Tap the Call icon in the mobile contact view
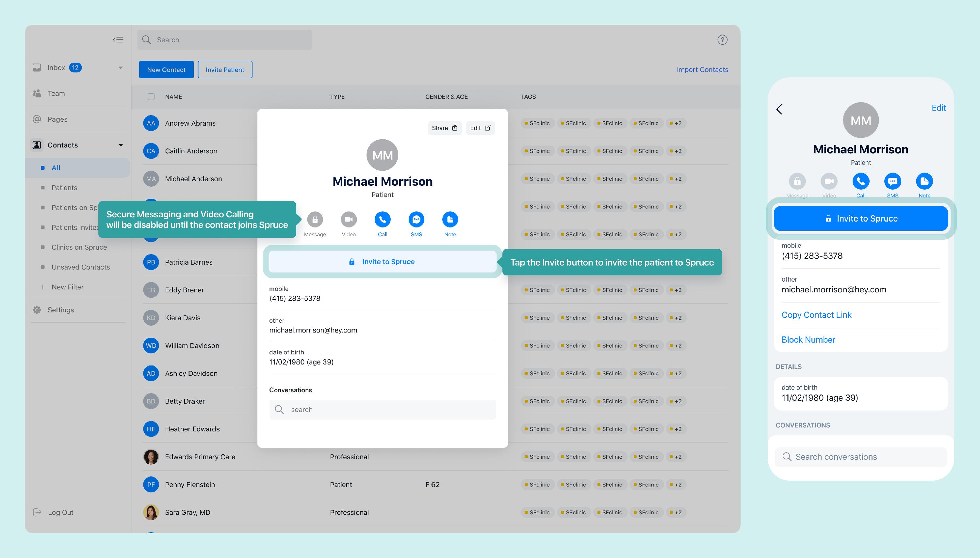The image size is (980, 558). [x=861, y=181]
